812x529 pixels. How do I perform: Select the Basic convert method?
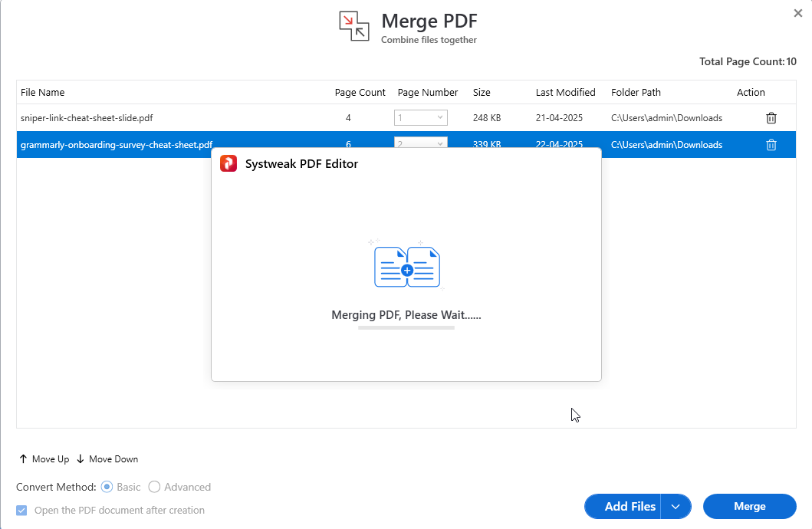107,487
